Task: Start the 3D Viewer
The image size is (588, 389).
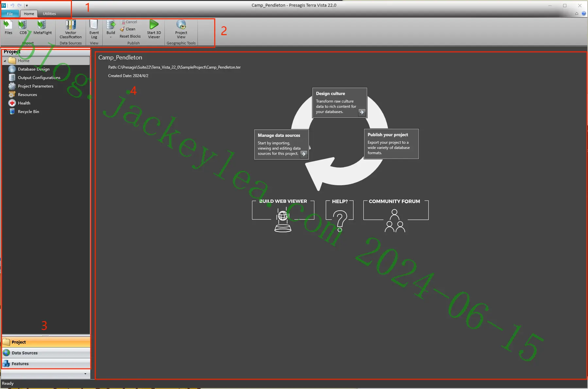Action: point(154,29)
